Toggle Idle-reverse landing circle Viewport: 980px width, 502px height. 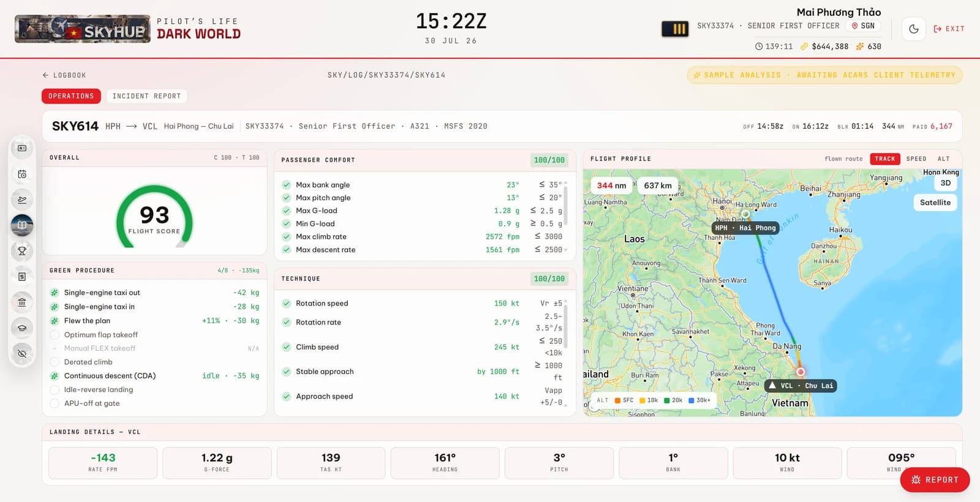55,390
